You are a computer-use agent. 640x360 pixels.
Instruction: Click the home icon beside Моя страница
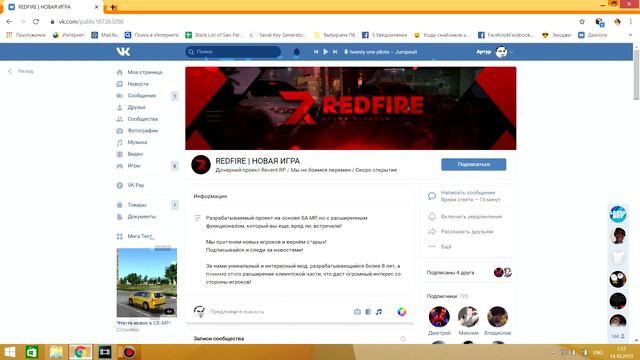[x=120, y=72]
